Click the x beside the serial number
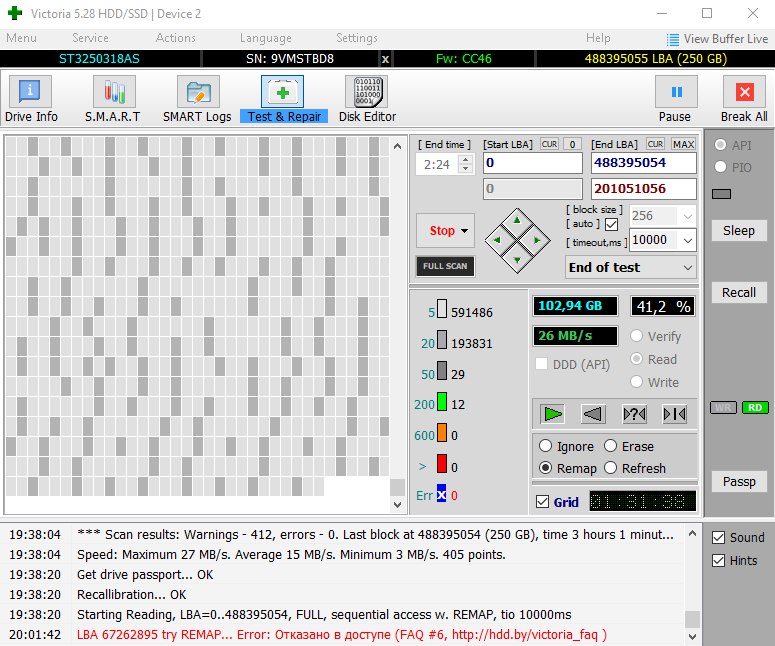Image resolution: width=775 pixels, height=646 pixels. click(386, 59)
